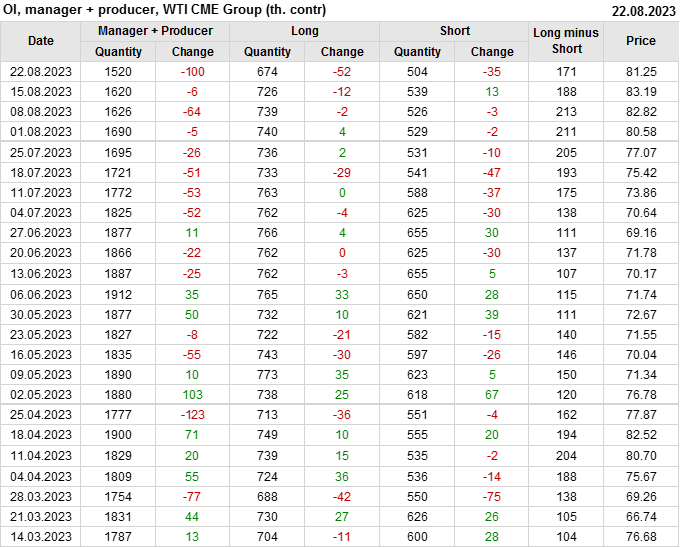The height and width of the screenshot is (548, 680).
Task: Click Manager + Producer quantity 1912
Action: point(118,294)
